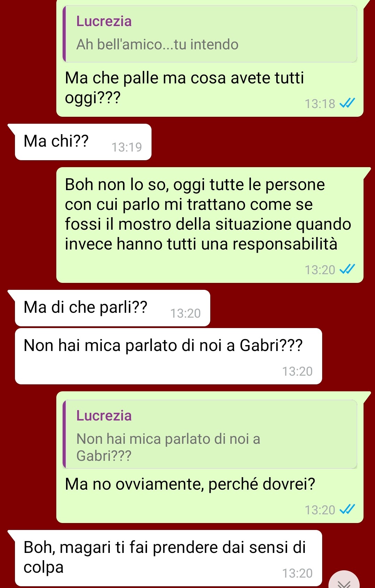Select the 'Boh non lo so, oggi tutte' message
375x588 pixels.
click(x=210, y=225)
